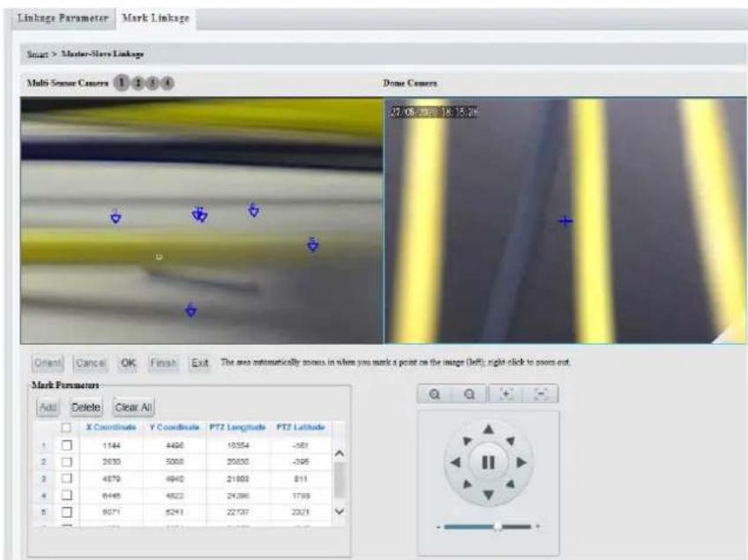Move PTZ down-left with diagonal arrow
This screenshot has height=560, width=748.
[x=467, y=484]
